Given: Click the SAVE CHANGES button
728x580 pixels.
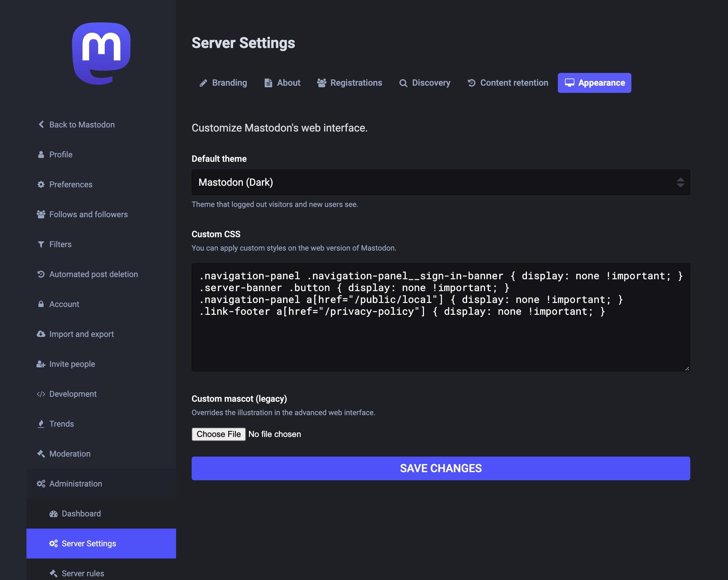Looking at the screenshot, I should (441, 469).
